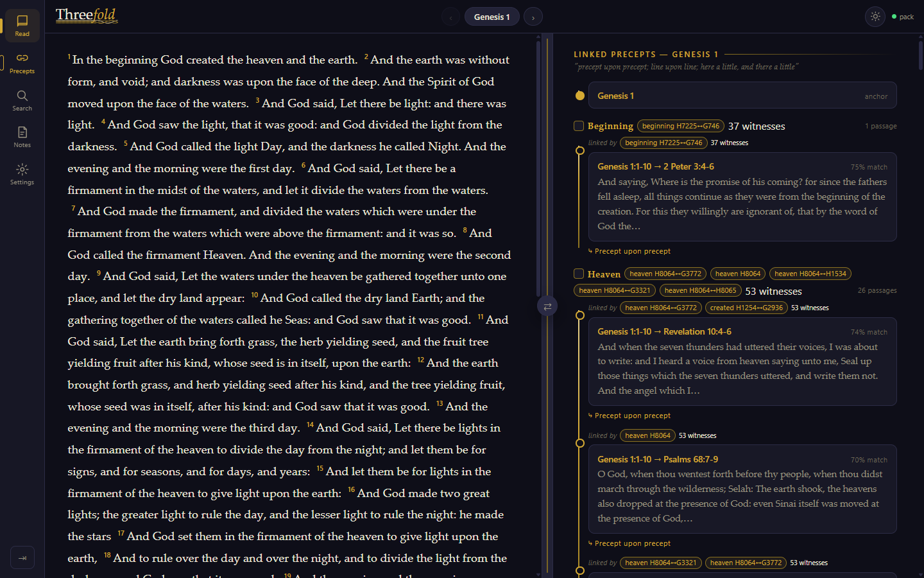Open the Read view in sidebar
The image size is (924, 578).
[22, 26]
